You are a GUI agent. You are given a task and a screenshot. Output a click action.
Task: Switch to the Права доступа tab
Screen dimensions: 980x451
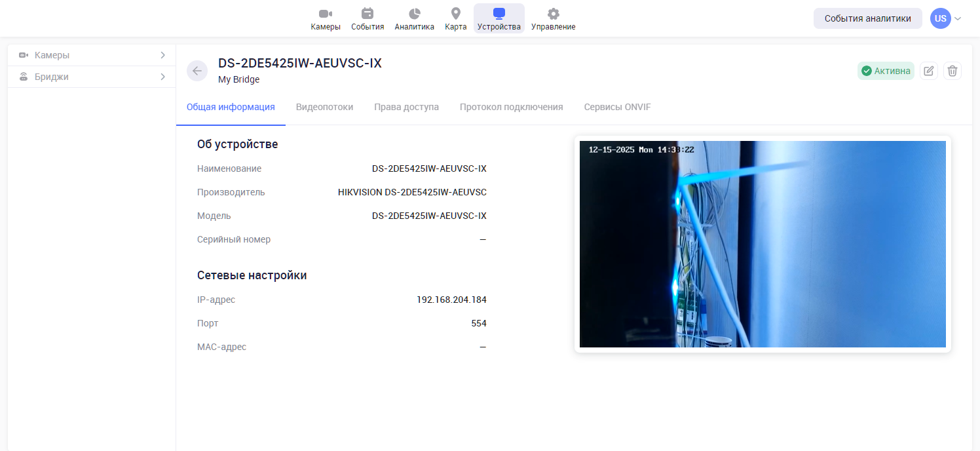click(x=406, y=107)
